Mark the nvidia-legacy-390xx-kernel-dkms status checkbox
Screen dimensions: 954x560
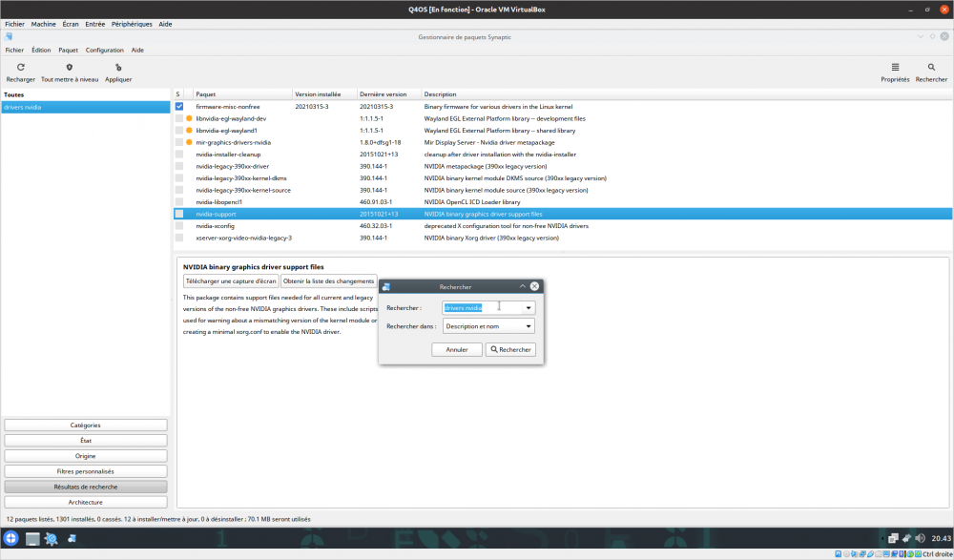pos(179,178)
